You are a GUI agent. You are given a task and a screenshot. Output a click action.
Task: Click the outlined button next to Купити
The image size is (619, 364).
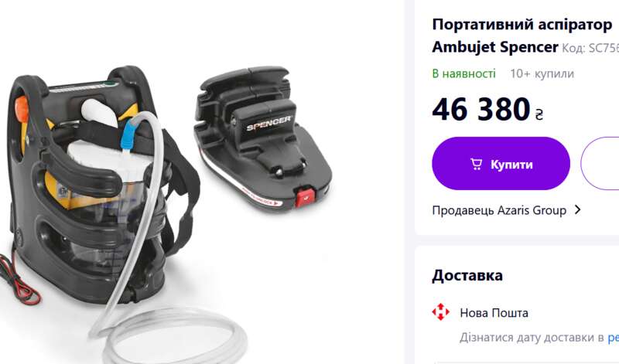pos(600,163)
